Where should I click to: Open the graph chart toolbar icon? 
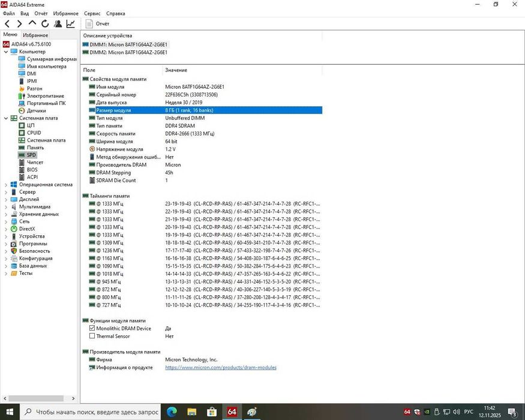pos(71,23)
